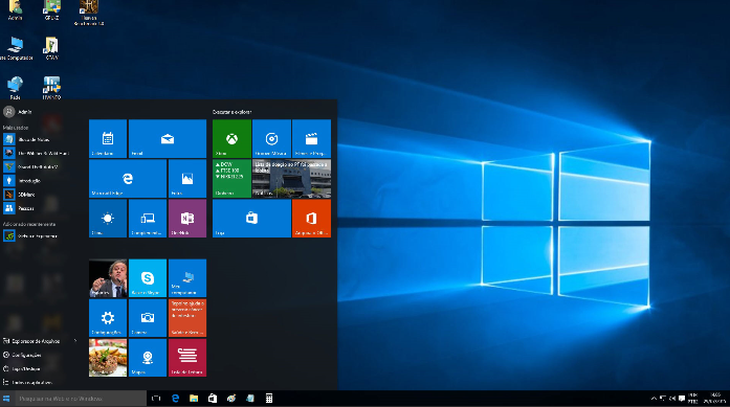Launch Edge from the taskbar
730x407 pixels.
(176, 399)
